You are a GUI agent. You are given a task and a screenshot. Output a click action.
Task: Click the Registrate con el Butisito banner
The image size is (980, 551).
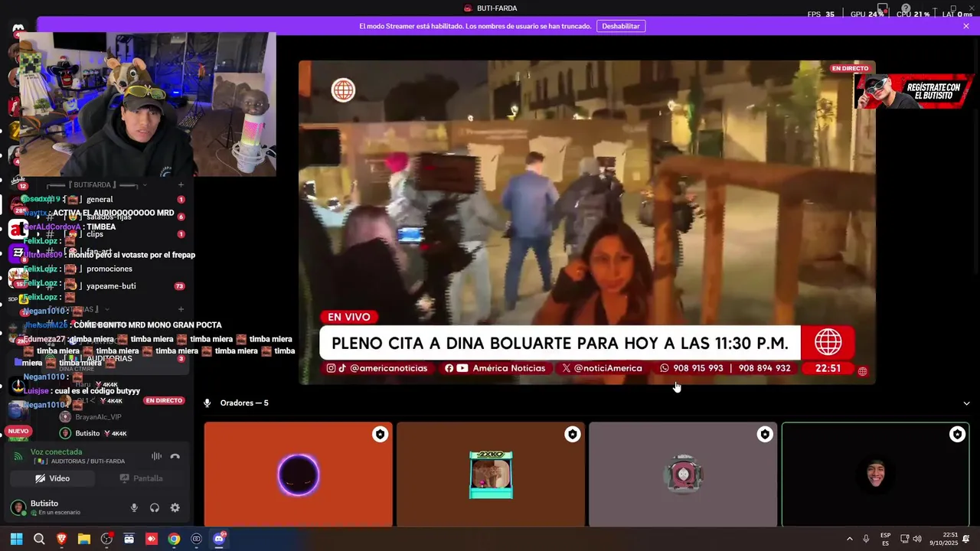pos(914,92)
